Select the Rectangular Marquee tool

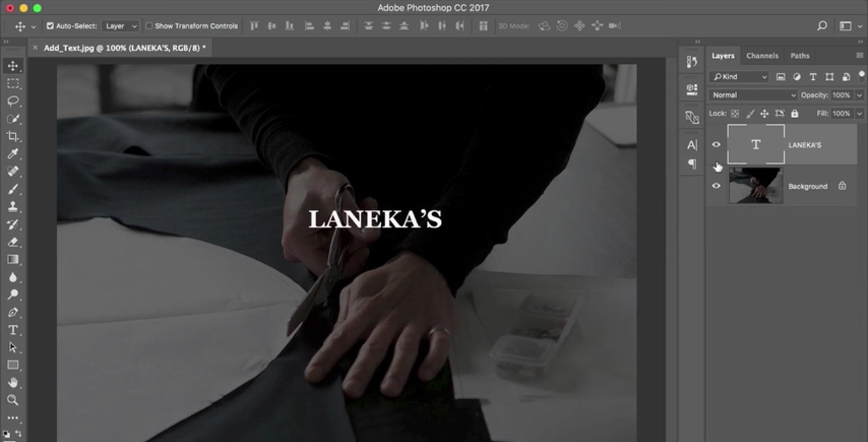[13, 83]
